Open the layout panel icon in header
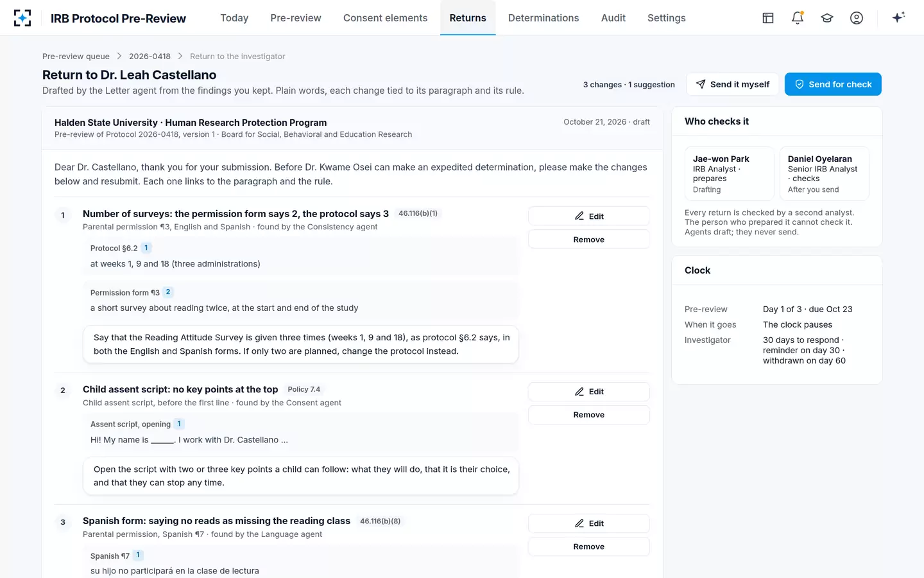 pyautogui.click(x=768, y=18)
